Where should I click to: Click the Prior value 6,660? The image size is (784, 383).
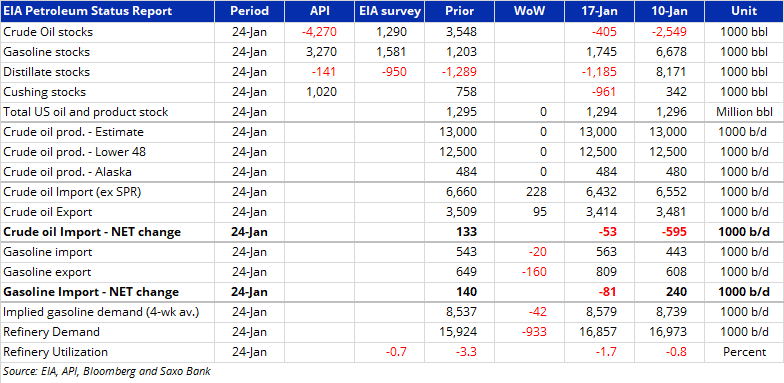[x=462, y=192]
